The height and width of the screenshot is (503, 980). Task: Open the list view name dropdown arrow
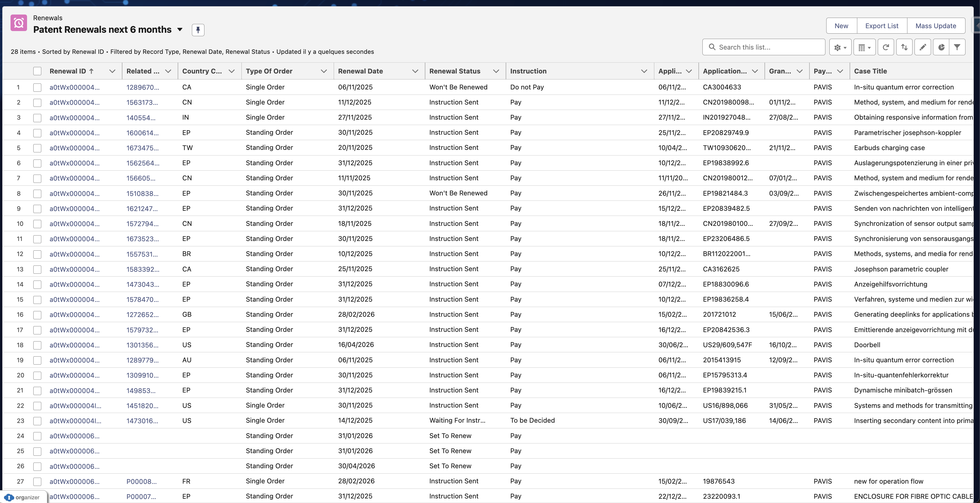[x=180, y=30]
